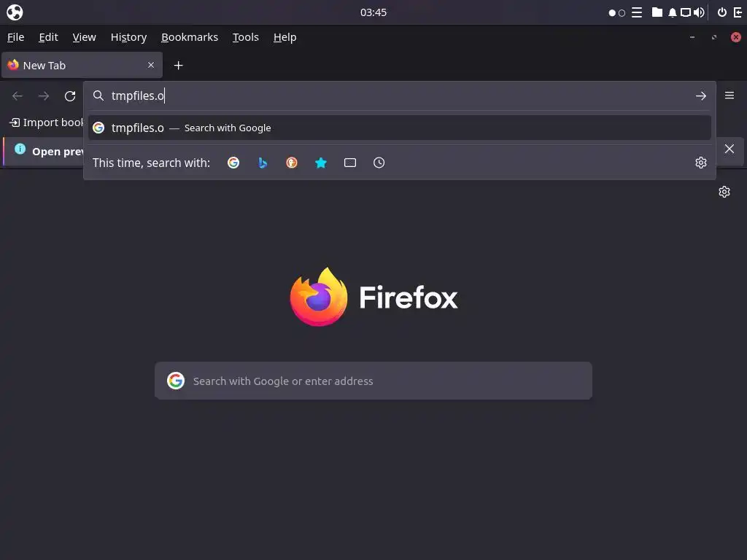Screen dimensions: 747x560
Task: Switch to the filled workspace indicator dot
Action: tap(612, 13)
